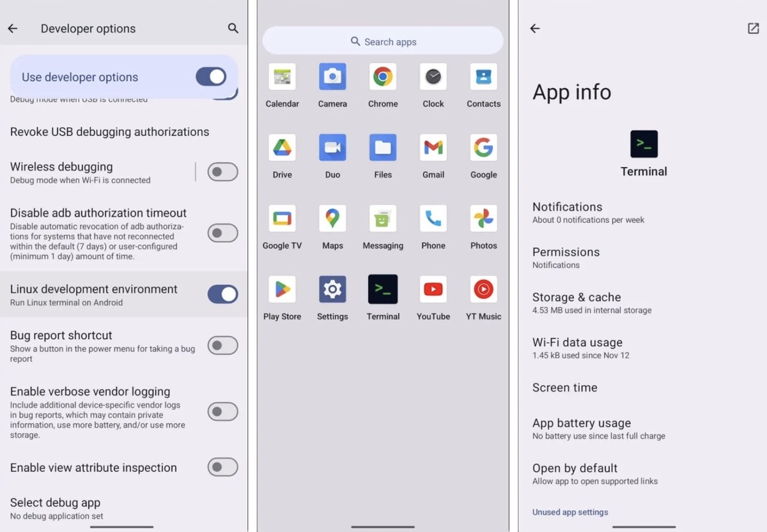Enable Wireless debugging

(222, 171)
